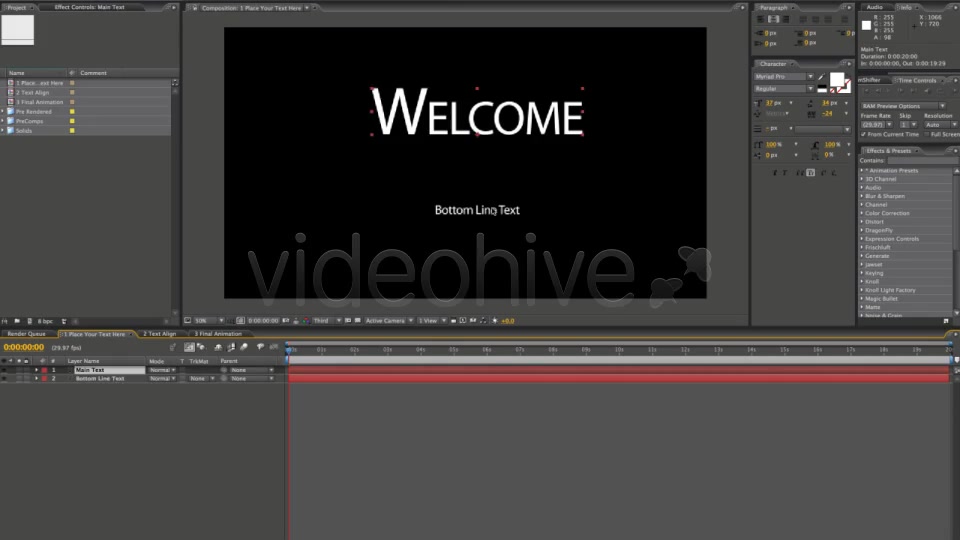Click the composition mini-flowchart icon in timeline
This screenshot has width=960, height=540.
[x=173, y=347]
